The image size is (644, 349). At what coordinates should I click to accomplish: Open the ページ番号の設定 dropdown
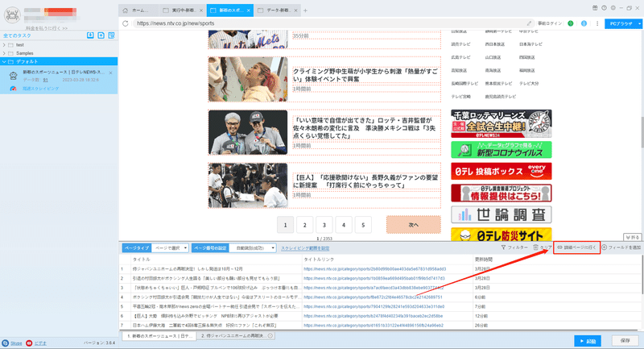(x=252, y=248)
